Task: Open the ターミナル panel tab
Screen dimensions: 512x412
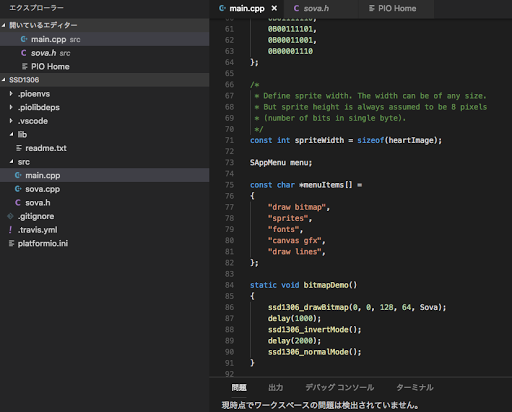Action: [x=415, y=387]
